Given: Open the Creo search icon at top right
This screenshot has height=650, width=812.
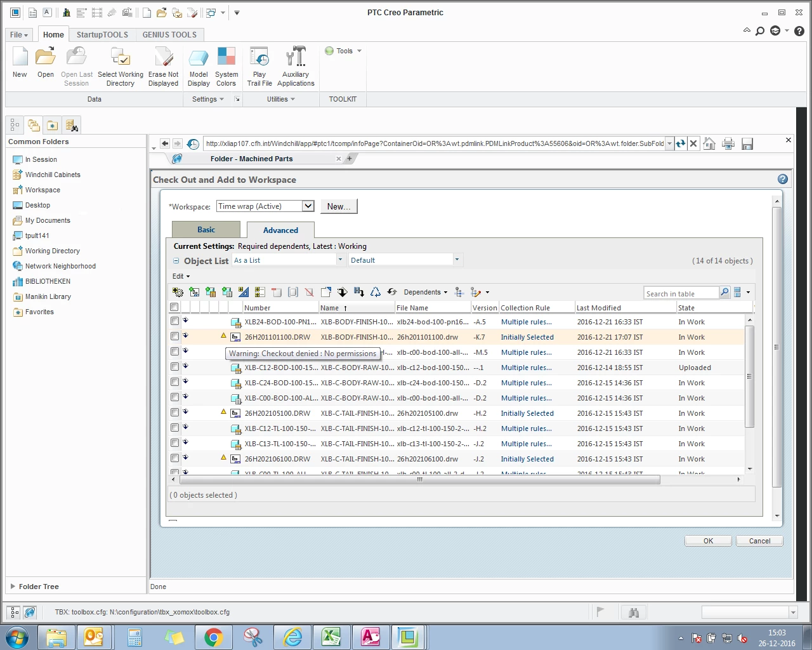Looking at the screenshot, I should [x=760, y=30].
